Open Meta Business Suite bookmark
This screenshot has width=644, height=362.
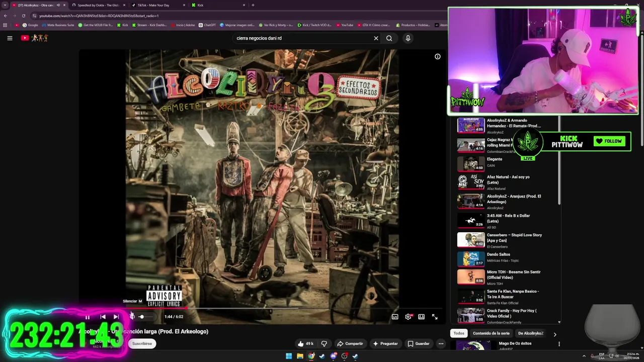pos(58,25)
